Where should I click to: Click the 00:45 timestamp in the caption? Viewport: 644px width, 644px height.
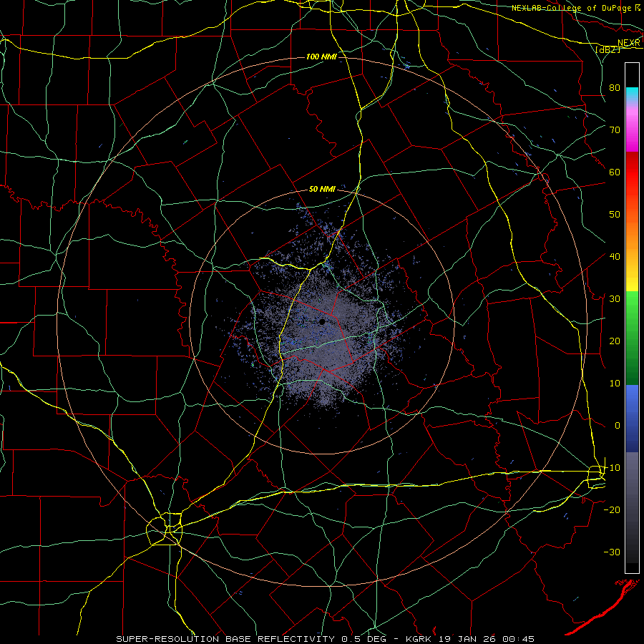(518, 639)
